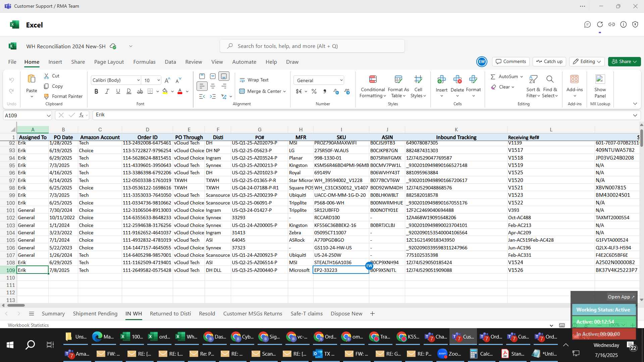Click the Catch up button
This screenshot has height=362, width=644.
click(549, 62)
